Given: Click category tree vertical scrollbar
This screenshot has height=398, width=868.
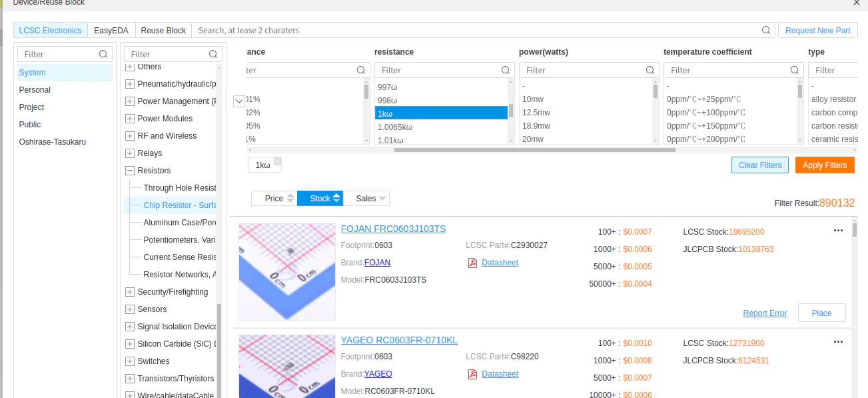Looking at the screenshot, I should [219, 350].
